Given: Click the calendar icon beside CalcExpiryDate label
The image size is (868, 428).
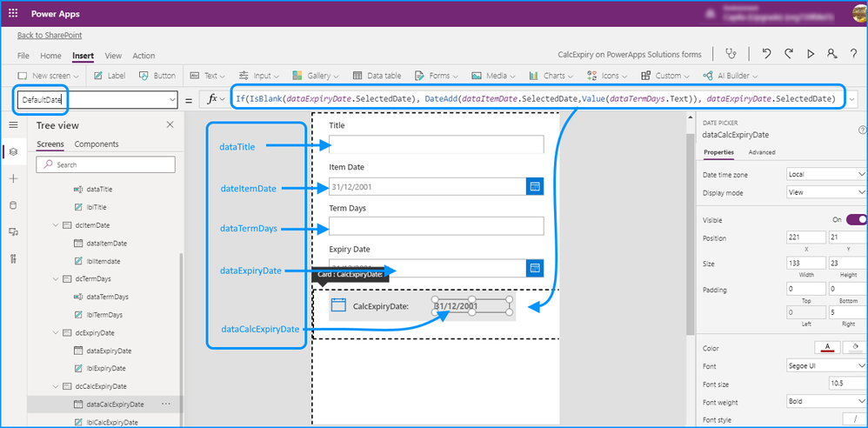Looking at the screenshot, I should click(x=338, y=305).
